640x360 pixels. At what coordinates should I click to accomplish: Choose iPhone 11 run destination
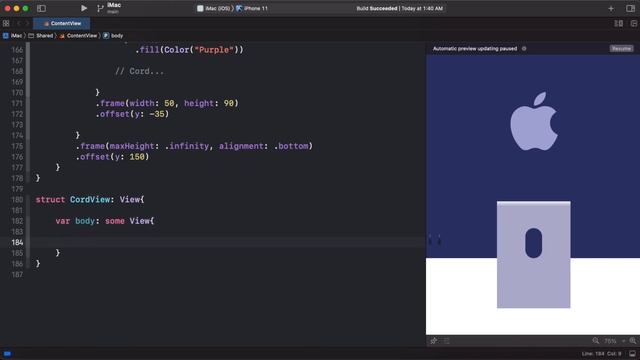pos(252,8)
